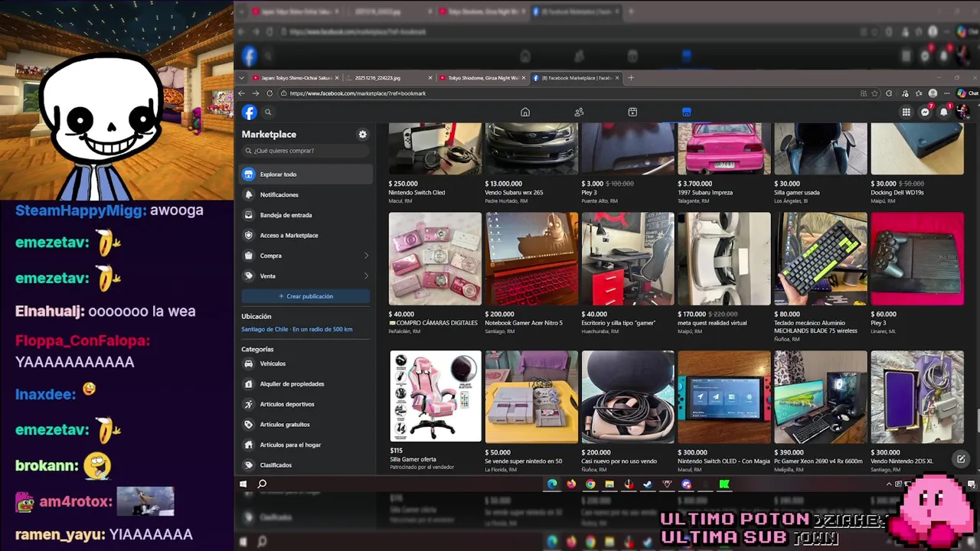Bookmark page with the star icon
980x551 pixels.
pos(875,93)
